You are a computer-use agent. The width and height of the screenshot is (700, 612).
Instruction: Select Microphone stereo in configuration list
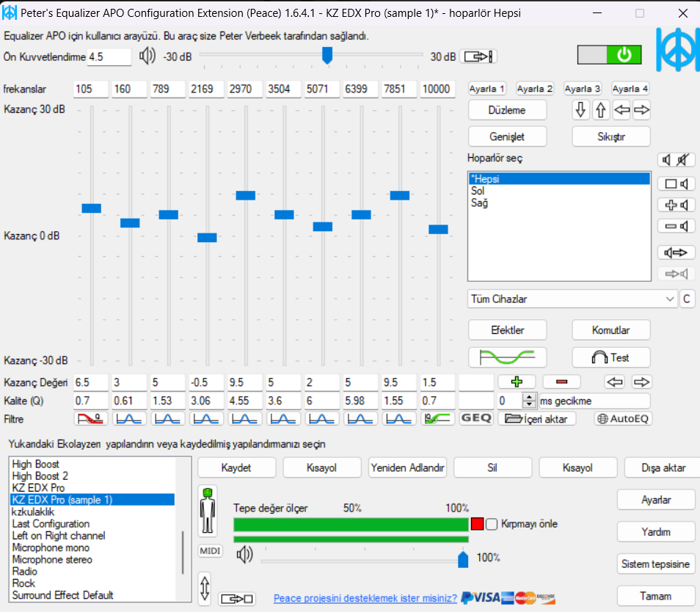click(92, 559)
